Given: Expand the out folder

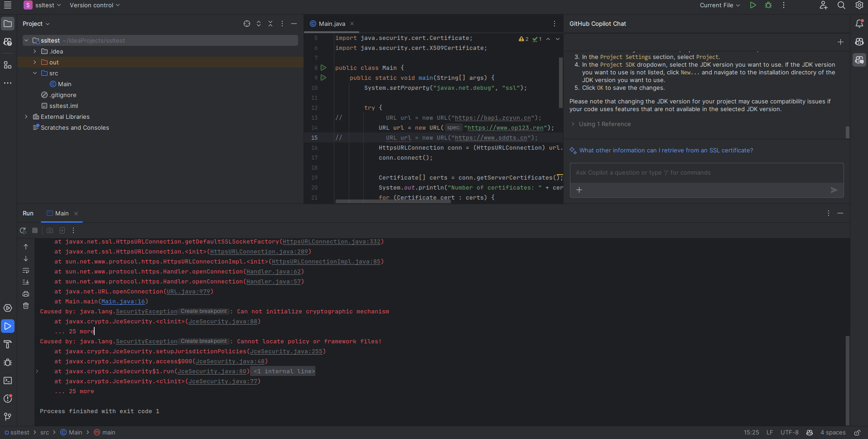Looking at the screenshot, I should pyautogui.click(x=35, y=63).
